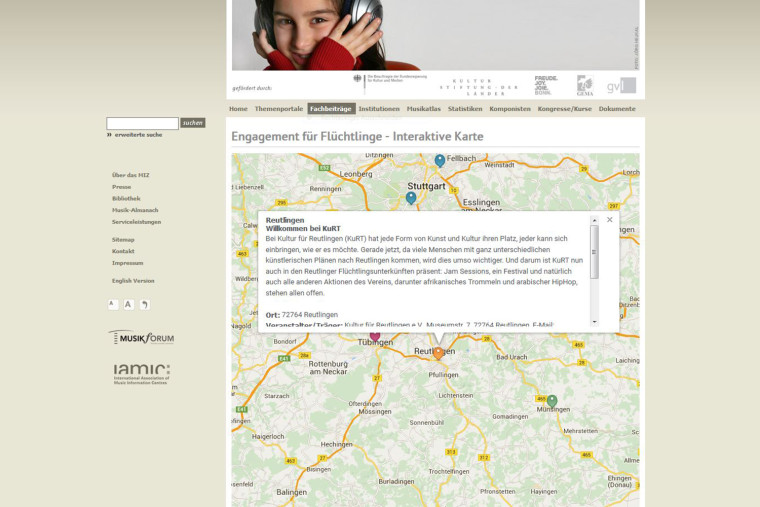Open the Serviceleistungen sidebar link
The width and height of the screenshot is (760, 507).
tap(136, 222)
